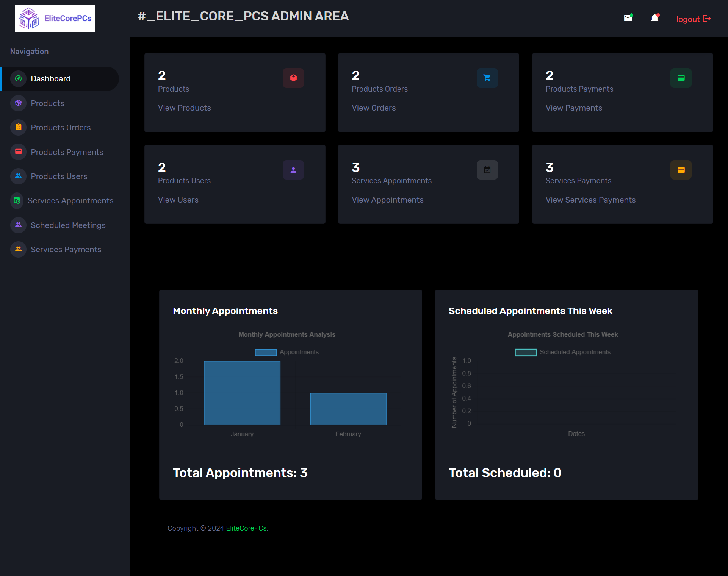The width and height of the screenshot is (728, 576).
Task: Select Dashboard in the navigation sidebar
Action: 51,79
